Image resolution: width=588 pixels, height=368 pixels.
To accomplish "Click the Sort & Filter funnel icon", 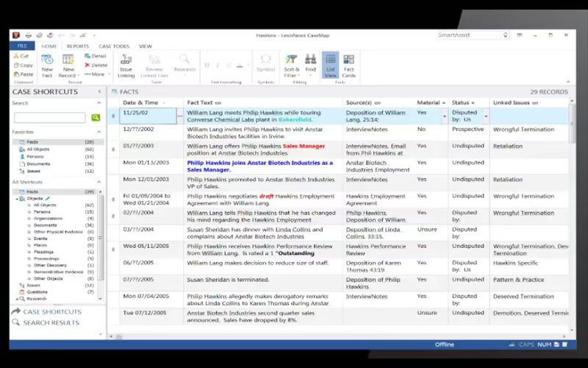I will 291,59.
